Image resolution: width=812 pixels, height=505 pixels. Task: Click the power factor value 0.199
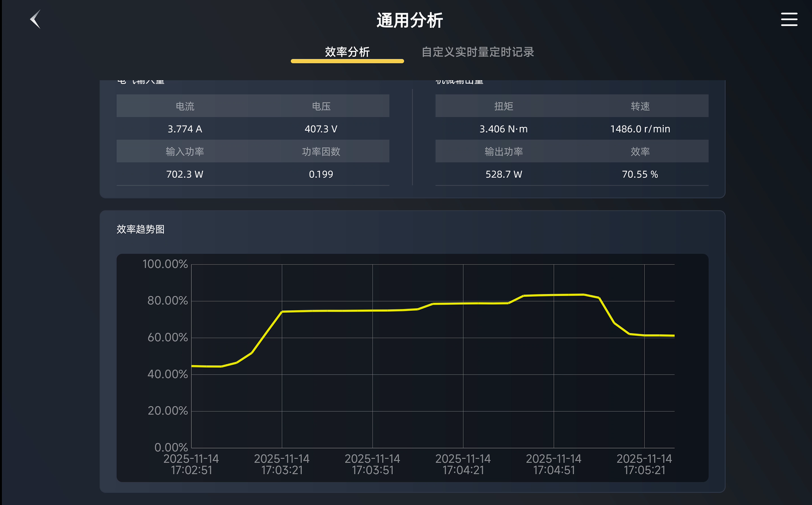click(x=321, y=174)
